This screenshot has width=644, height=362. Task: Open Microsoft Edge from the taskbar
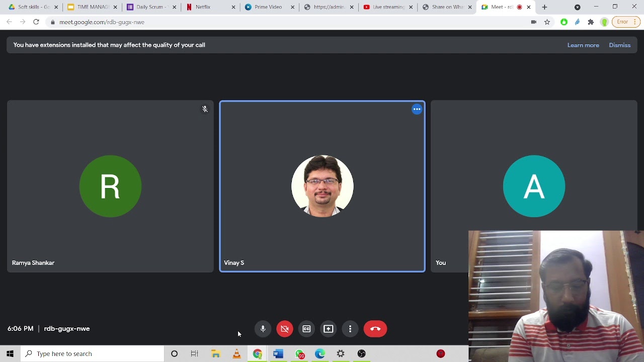click(x=320, y=354)
